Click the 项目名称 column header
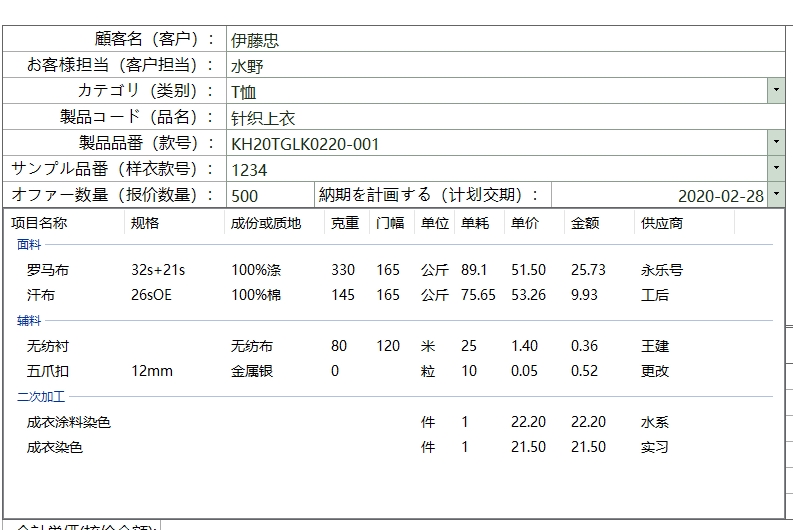This screenshot has height=530, width=793. 65,223
